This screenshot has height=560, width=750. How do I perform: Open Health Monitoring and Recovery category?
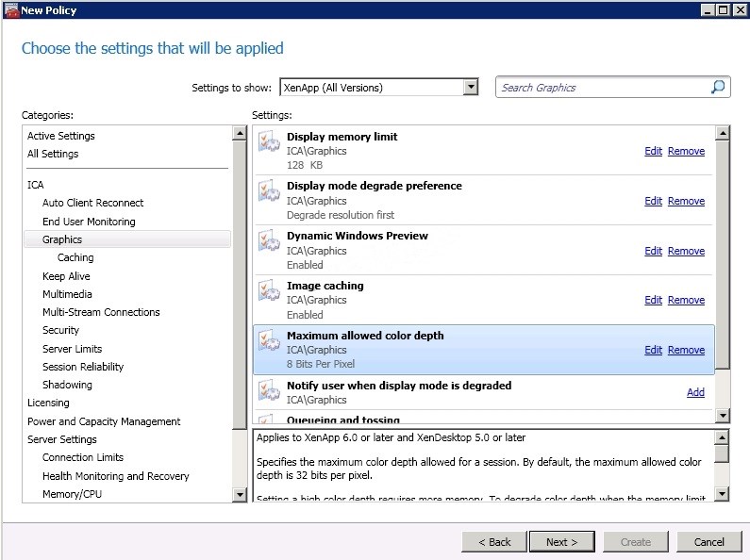click(116, 476)
